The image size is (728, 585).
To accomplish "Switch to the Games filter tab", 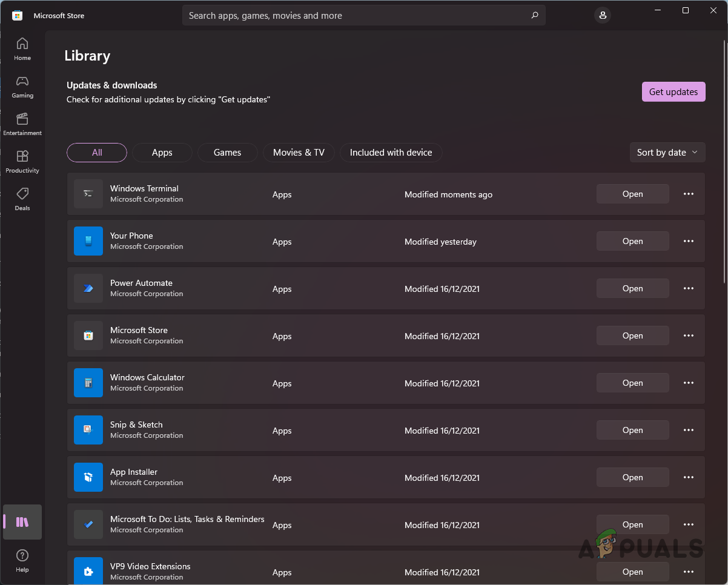I will pyautogui.click(x=227, y=153).
